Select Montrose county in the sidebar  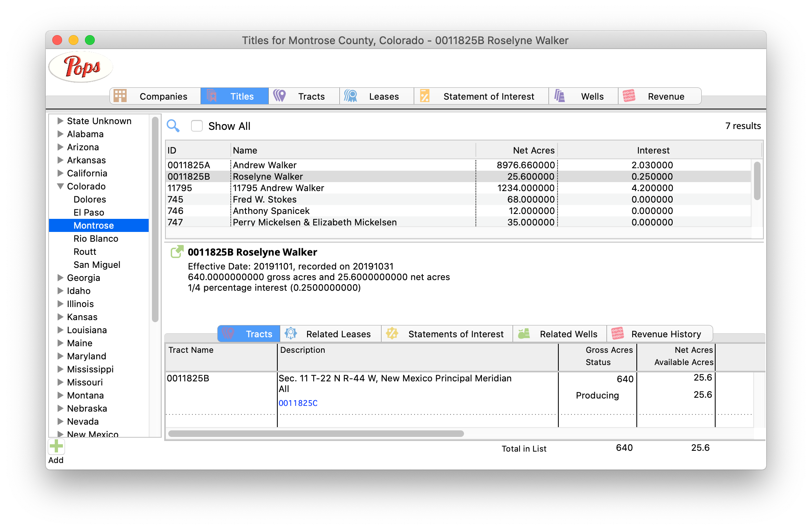coord(93,225)
